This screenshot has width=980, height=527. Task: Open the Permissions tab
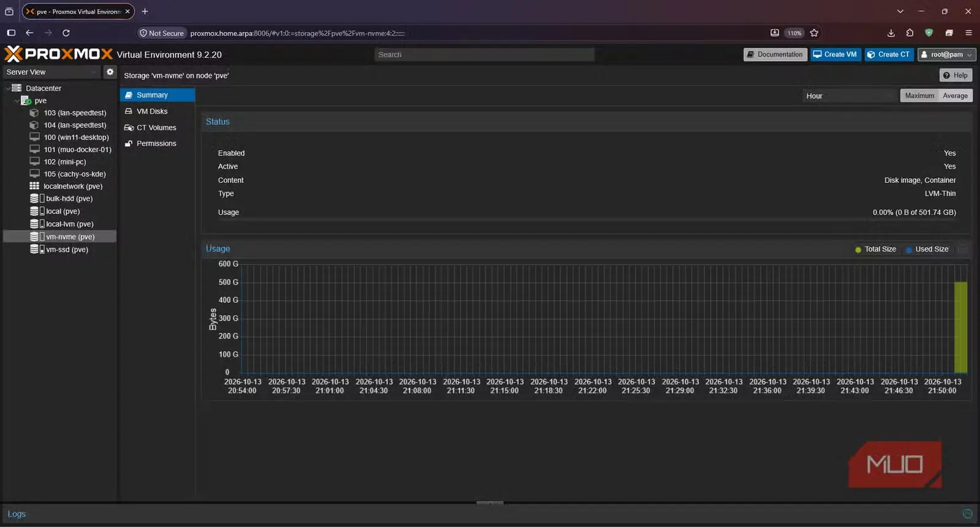click(157, 143)
